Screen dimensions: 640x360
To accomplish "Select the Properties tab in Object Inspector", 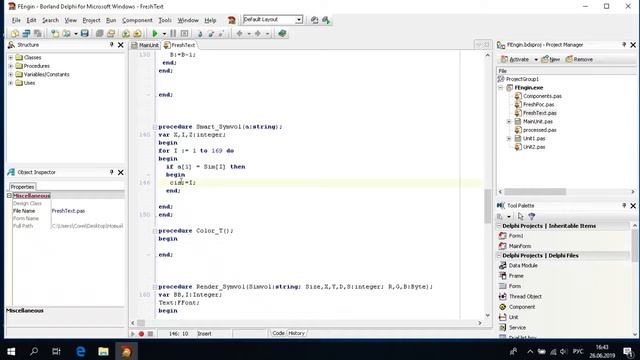I will (x=22, y=187).
